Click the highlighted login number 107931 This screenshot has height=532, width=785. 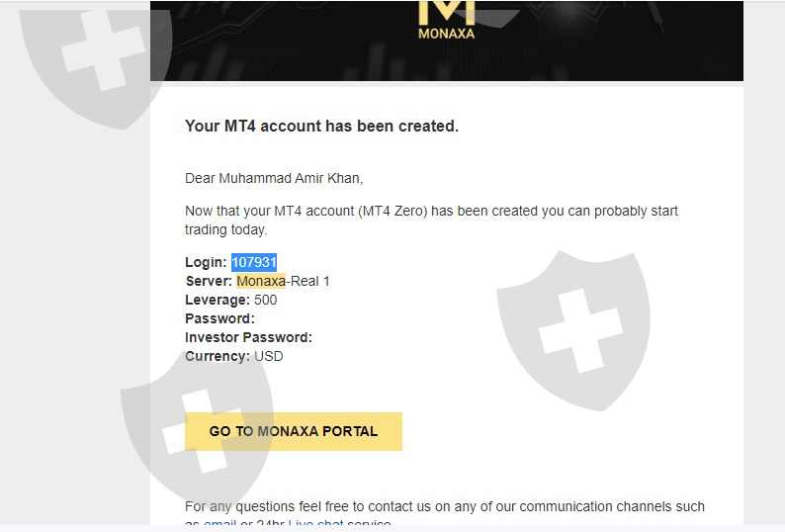click(254, 262)
